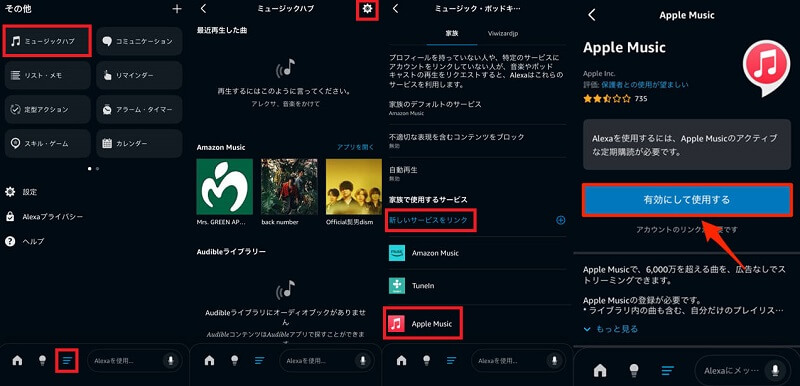Open the コミュニケーション tile
Screen dimensions: 800x386
tap(139, 41)
